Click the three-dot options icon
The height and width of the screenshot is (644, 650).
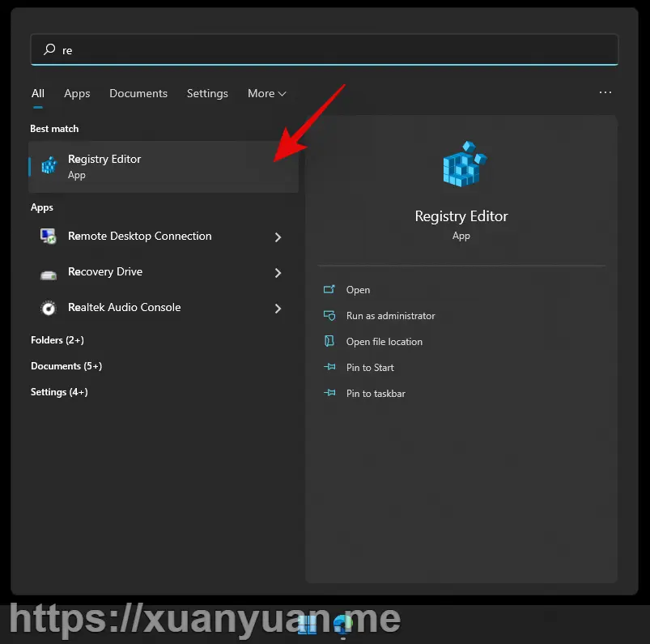tap(605, 93)
